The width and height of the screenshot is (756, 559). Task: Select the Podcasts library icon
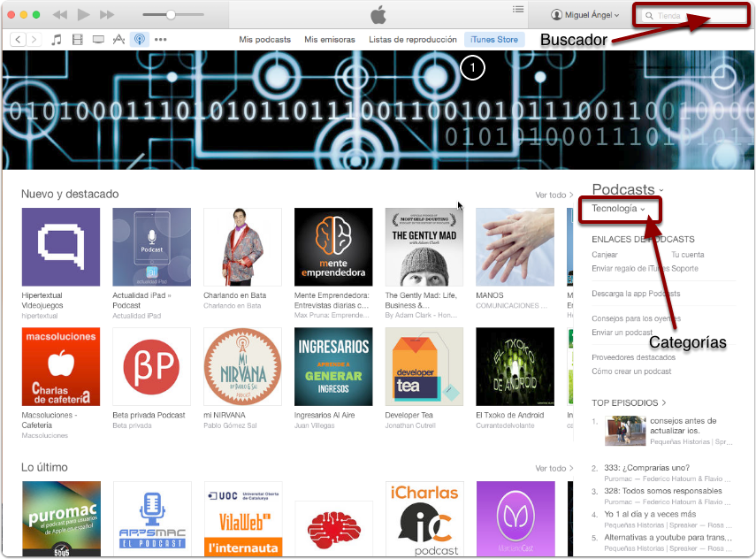point(140,40)
